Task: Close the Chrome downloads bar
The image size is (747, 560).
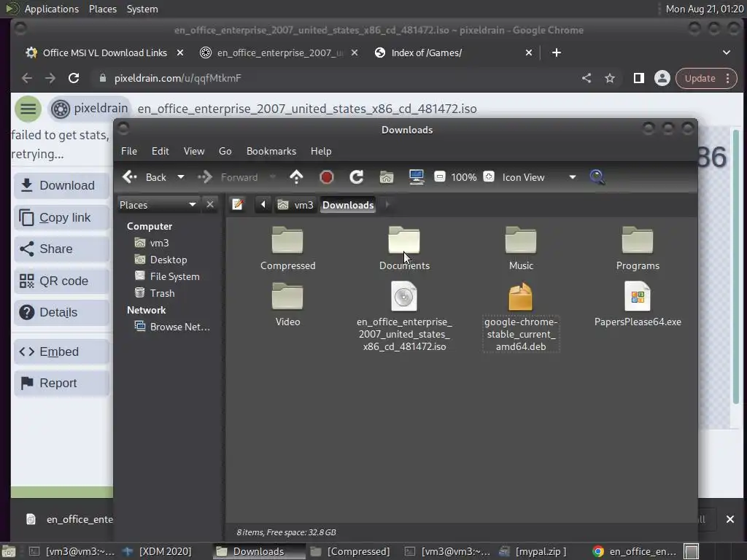Action: click(x=729, y=519)
